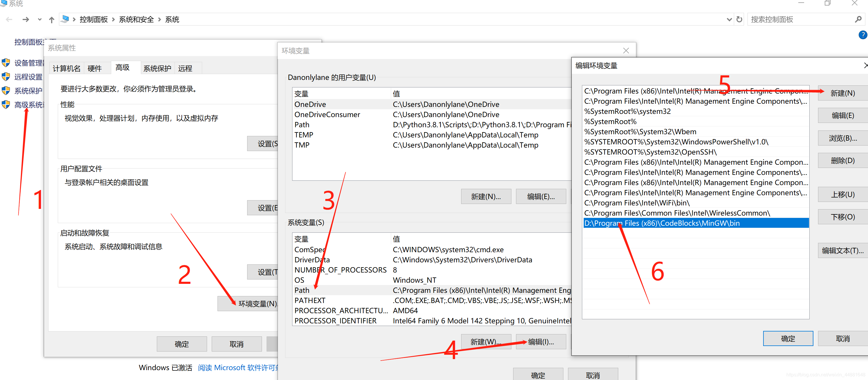
Task: Select the Intel\WiFi\bin path entry
Action: [x=696, y=203]
